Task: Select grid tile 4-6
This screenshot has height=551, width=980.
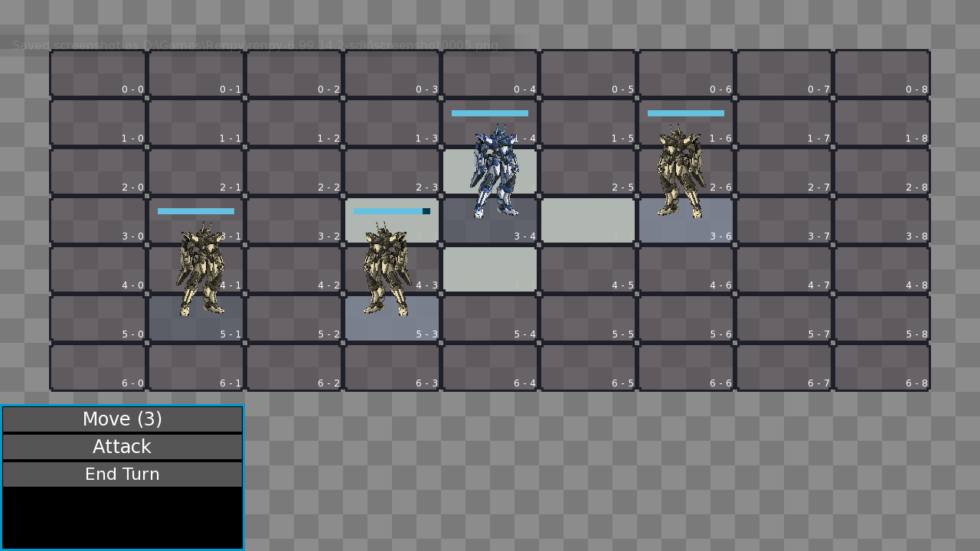Action: click(x=686, y=269)
